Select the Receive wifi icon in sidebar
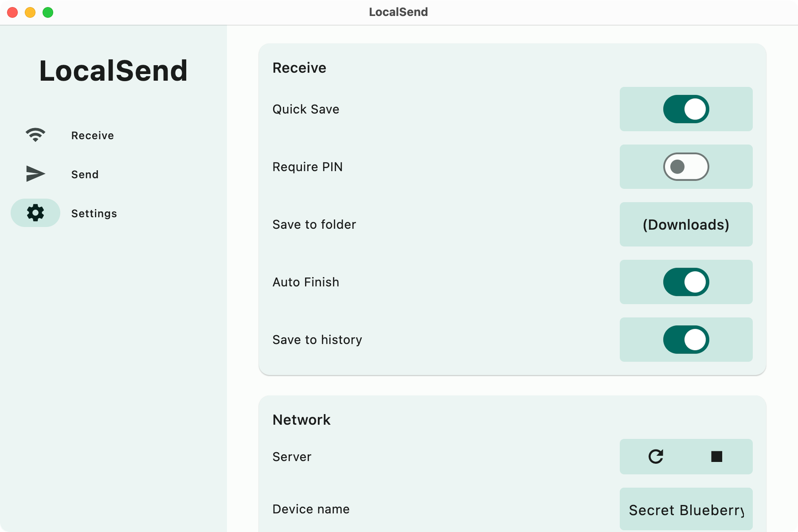The image size is (798, 532). coord(34,135)
